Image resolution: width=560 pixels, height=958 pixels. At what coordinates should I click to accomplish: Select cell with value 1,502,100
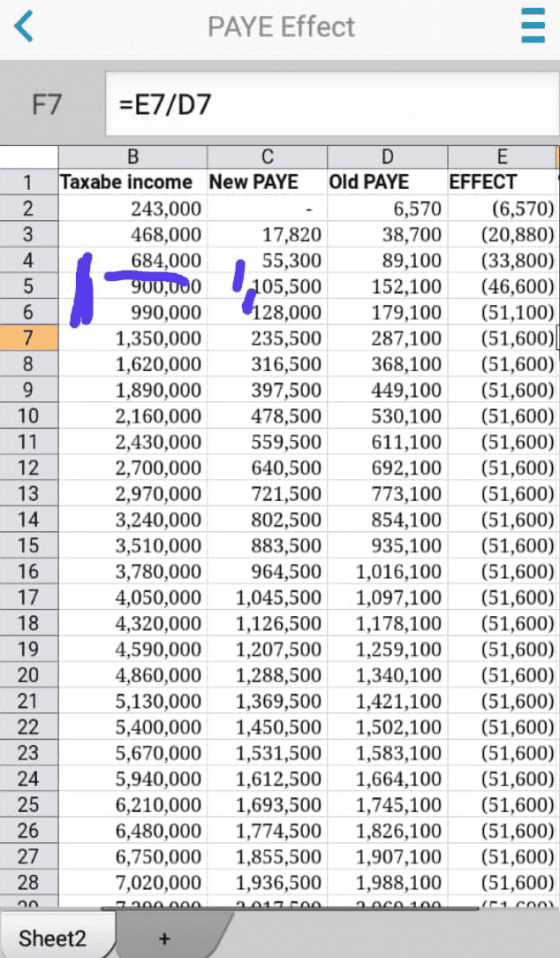click(x=387, y=727)
